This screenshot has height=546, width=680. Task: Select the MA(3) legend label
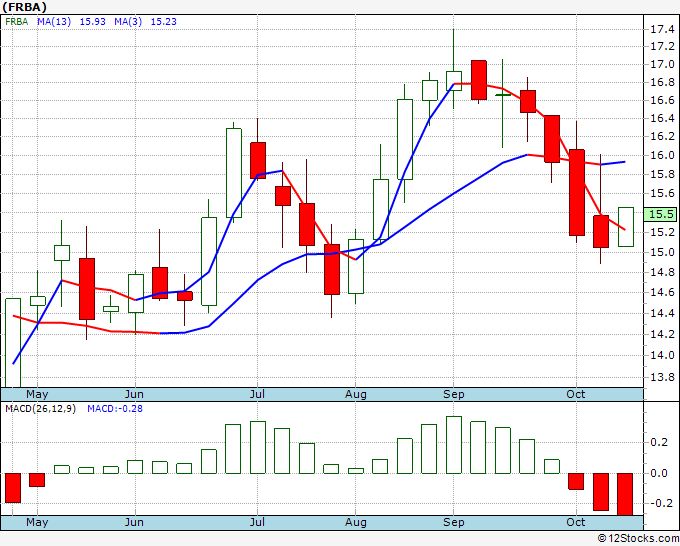click(x=128, y=22)
